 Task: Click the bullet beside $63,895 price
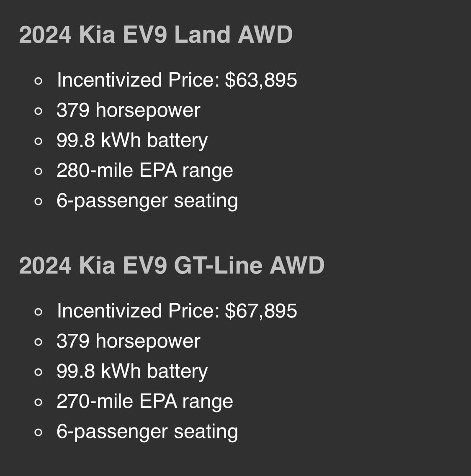pyautogui.click(x=38, y=81)
